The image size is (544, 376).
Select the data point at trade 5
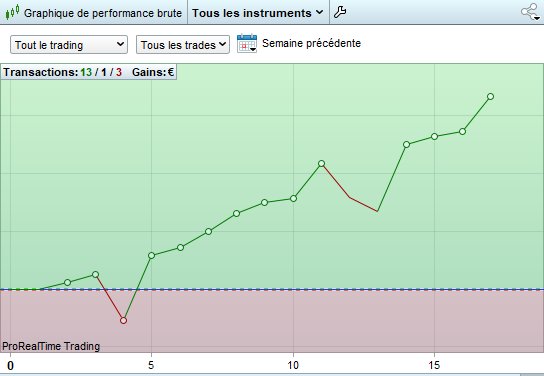152,256
